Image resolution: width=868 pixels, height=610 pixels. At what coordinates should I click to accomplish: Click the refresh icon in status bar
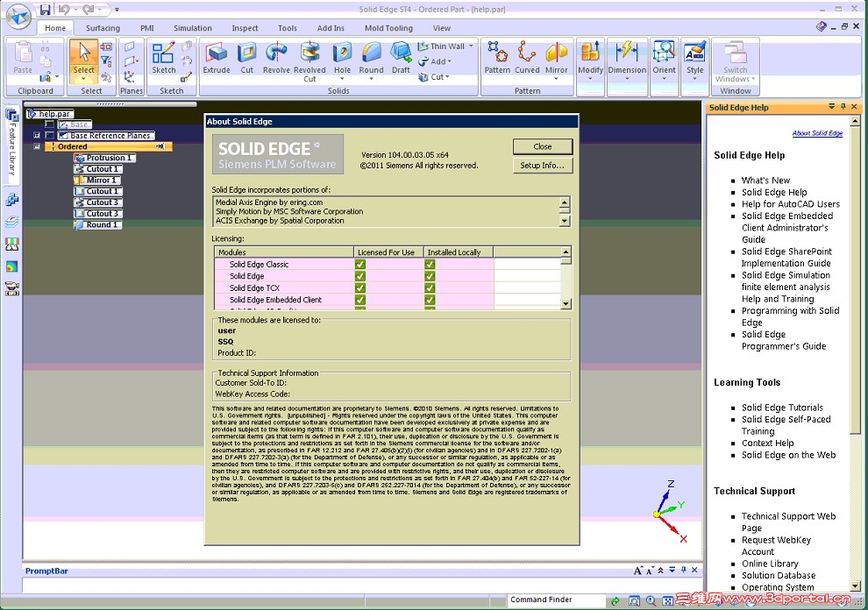coord(615,600)
